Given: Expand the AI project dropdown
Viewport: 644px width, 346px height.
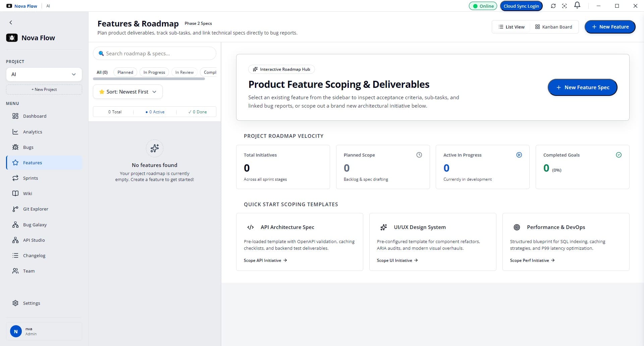Looking at the screenshot, I should pyautogui.click(x=44, y=74).
